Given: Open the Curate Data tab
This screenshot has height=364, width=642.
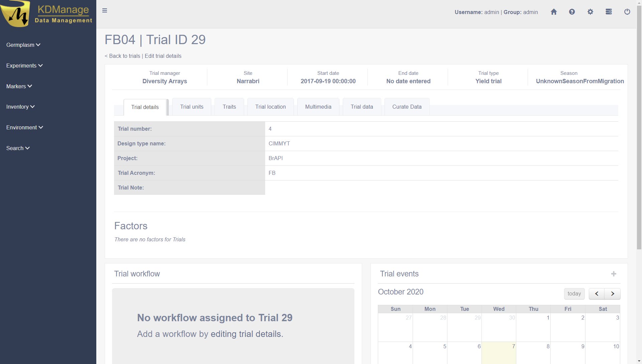Looking at the screenshot, I should tap(407, 107).
